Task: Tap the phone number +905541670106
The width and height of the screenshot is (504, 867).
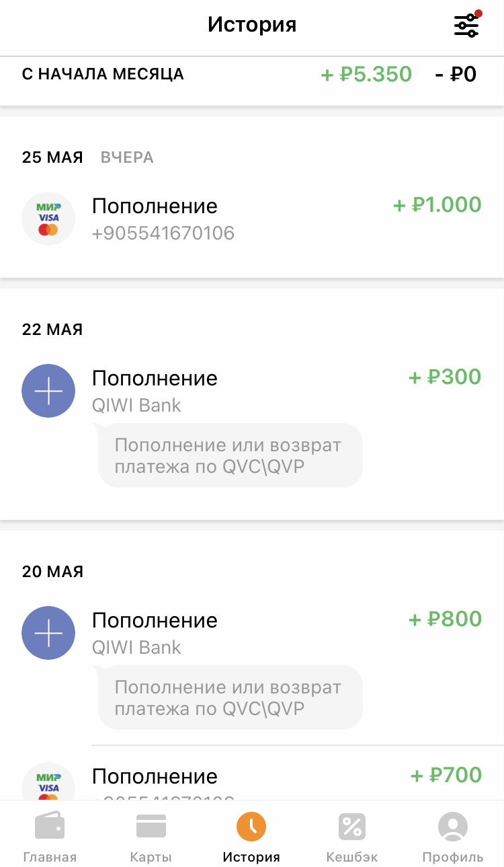Action: tap(163, 233)
